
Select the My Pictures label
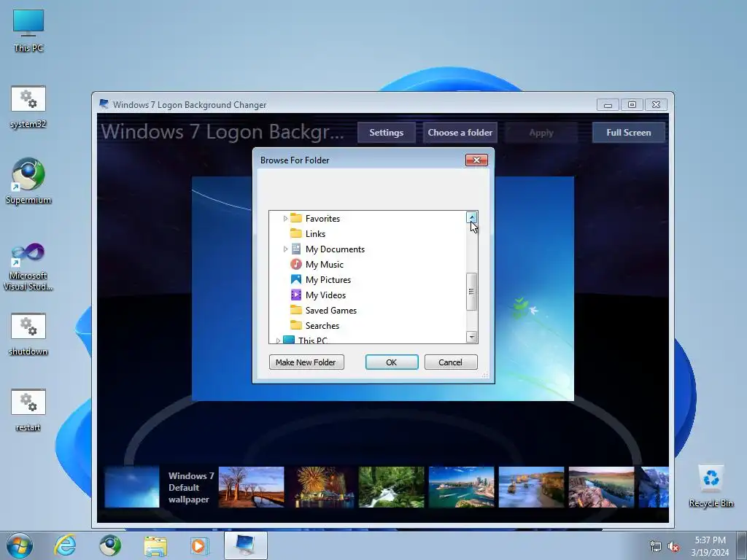point(328,279)
